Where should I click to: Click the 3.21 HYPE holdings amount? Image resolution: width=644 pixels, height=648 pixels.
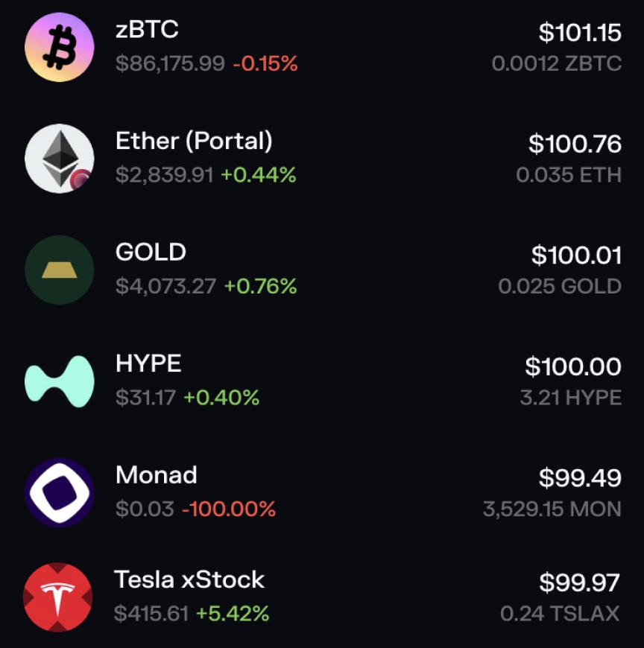(x=571, y=398)
